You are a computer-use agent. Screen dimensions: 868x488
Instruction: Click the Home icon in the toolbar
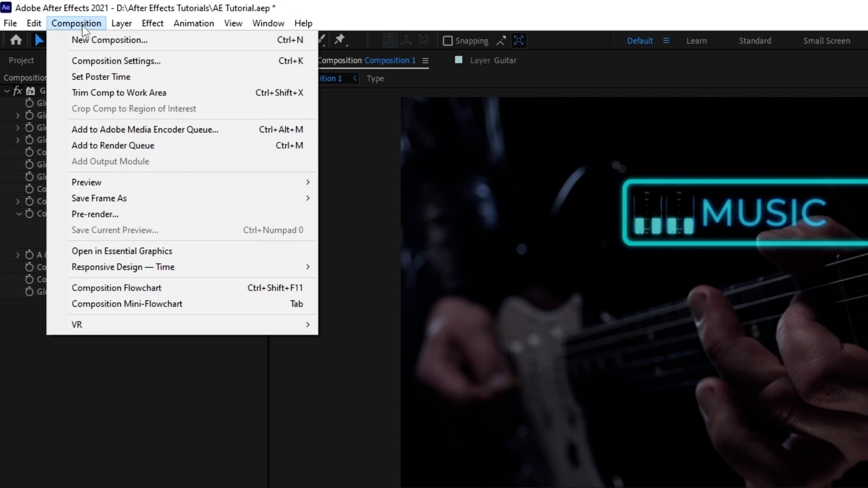pos(16,40)
